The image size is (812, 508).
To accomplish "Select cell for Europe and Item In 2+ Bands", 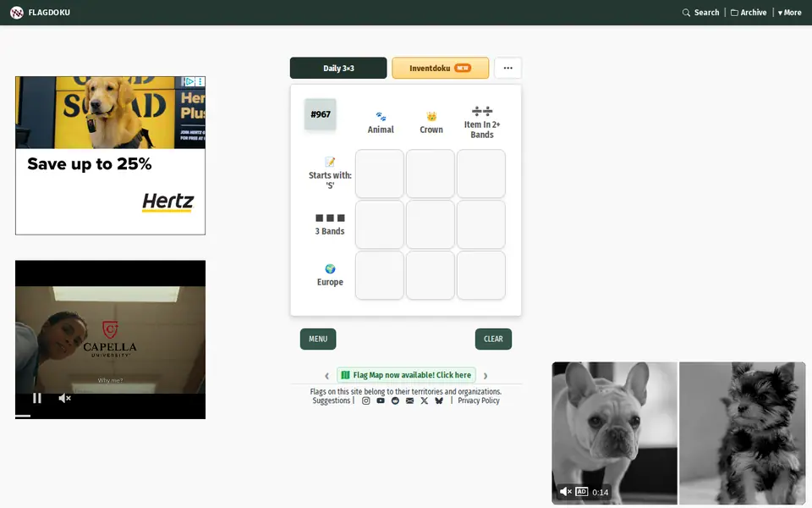I will [481, 275].
